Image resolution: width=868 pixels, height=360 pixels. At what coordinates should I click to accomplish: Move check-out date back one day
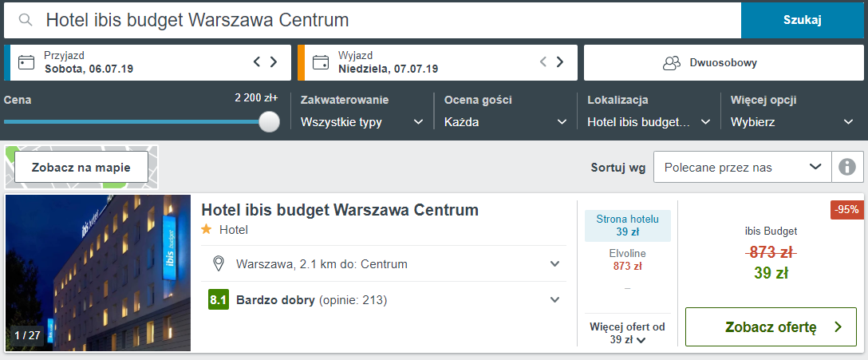pos(543,62)
